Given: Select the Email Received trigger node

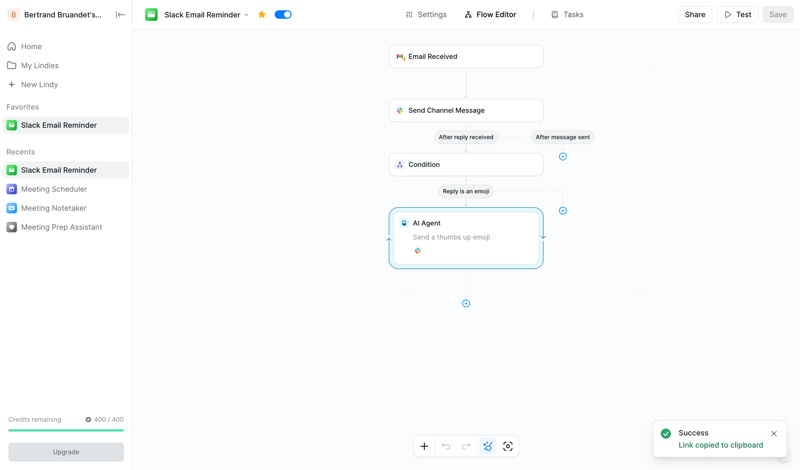Looking at the screenshot, I should pos(466,57).
